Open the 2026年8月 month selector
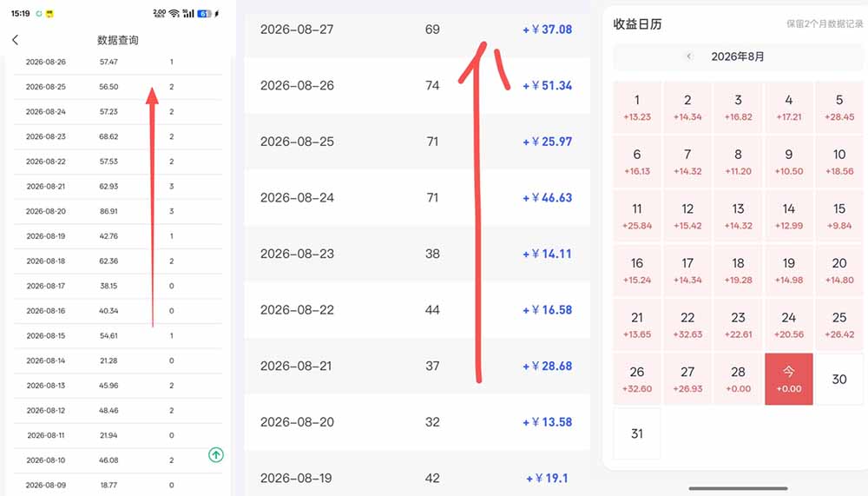868x496 pixels. [737, 56]
